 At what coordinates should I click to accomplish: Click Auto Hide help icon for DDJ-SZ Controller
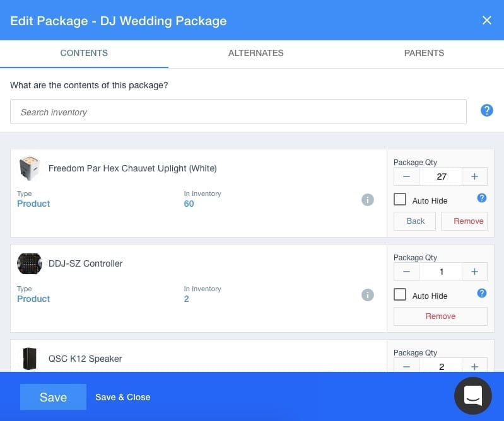pos(482,293)
